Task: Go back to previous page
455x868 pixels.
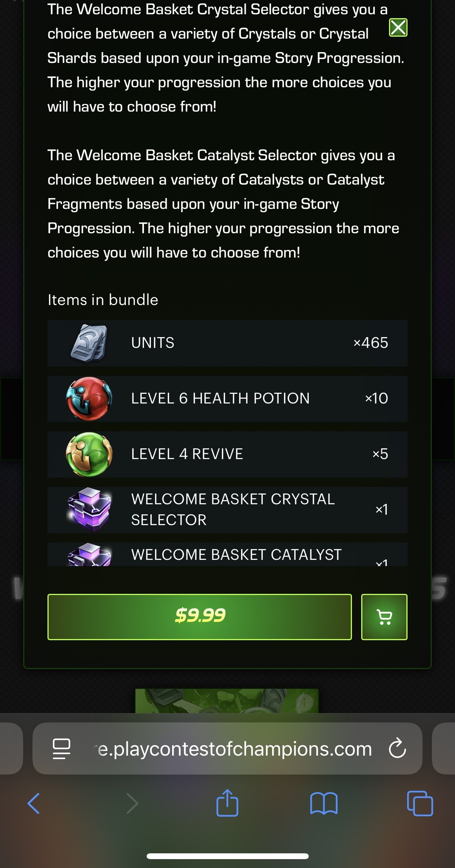Action: pos(34,804)
